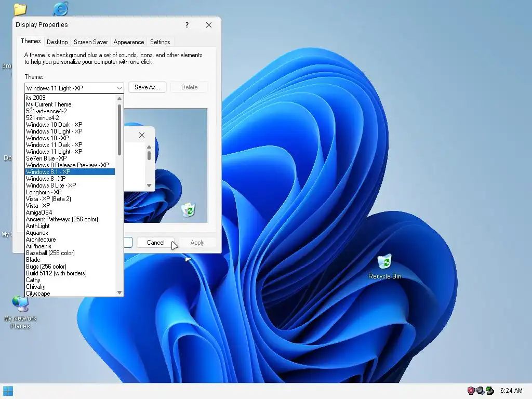Select 'Baseball (256 color)' theme
This screenshot has height=399, width=532.
click(70, 253)
